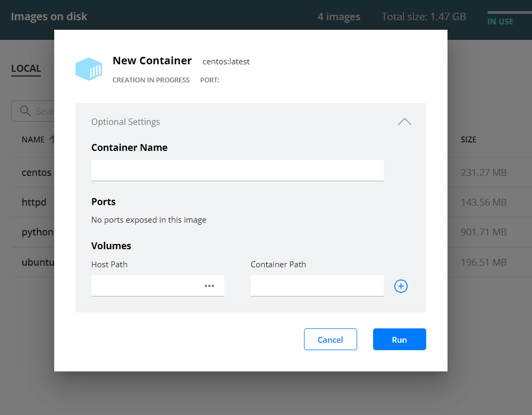Click the Images on disk heading
Image resolution: width=532 pixels, height=415 pixels.
point(49,16)
